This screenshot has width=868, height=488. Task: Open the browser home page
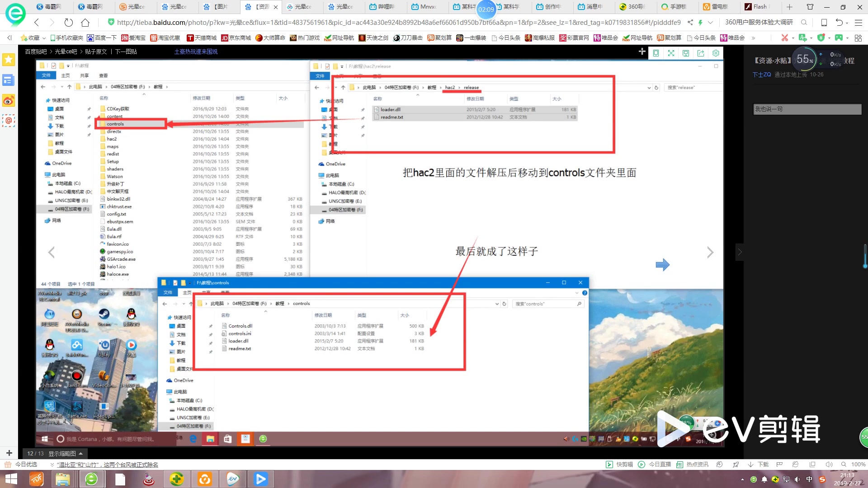85,22
